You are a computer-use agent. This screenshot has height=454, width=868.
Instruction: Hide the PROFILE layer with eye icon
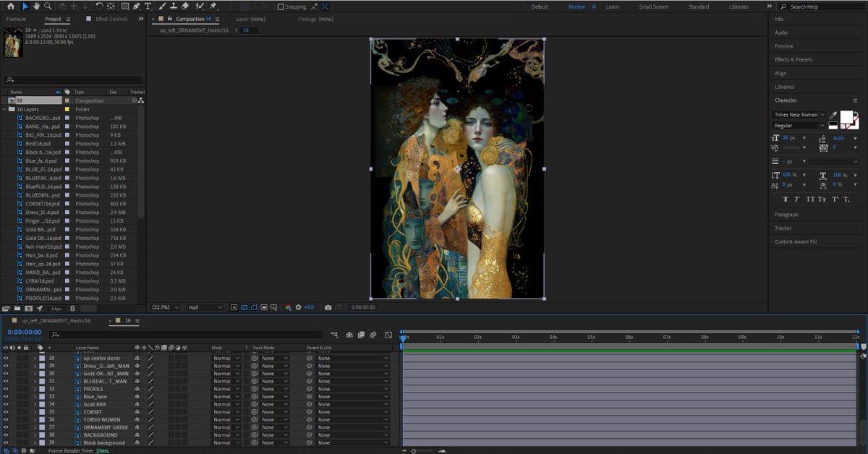click(6, 389)
